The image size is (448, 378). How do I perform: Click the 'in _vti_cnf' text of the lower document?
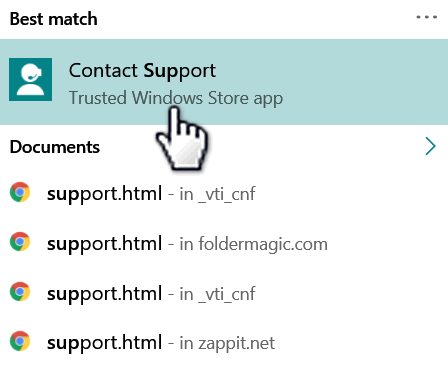pyautogui.click(x=217, y=294)
